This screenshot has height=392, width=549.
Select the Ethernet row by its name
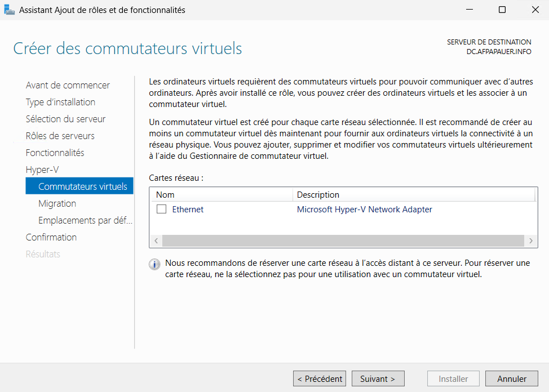[188, 210]
